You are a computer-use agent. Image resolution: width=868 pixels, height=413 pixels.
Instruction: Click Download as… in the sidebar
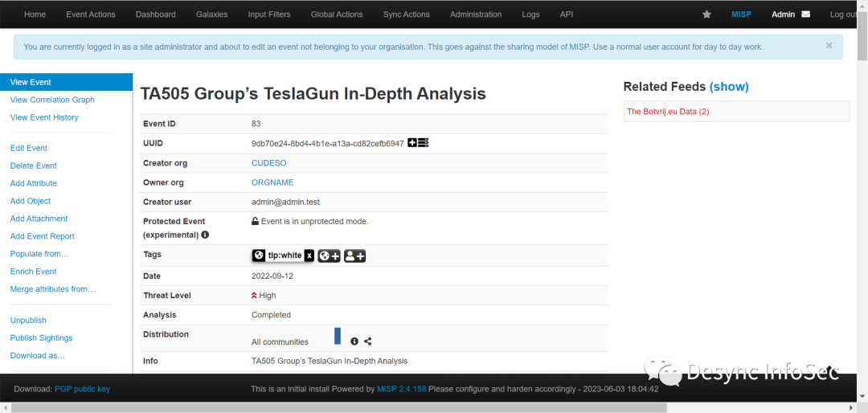tap(38, 355)
